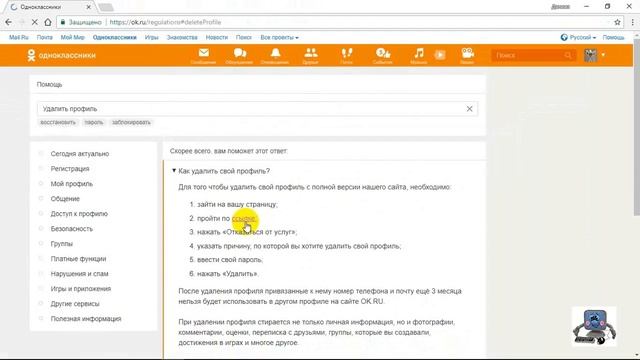
Task: Click Mail.Ru portal link
Action: pyautogui.click(x=19, y=37)
